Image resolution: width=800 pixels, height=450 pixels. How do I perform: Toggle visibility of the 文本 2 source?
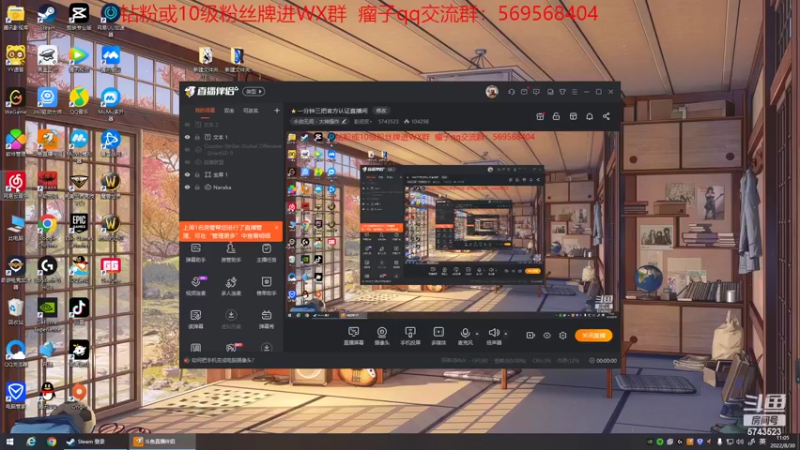187,124
